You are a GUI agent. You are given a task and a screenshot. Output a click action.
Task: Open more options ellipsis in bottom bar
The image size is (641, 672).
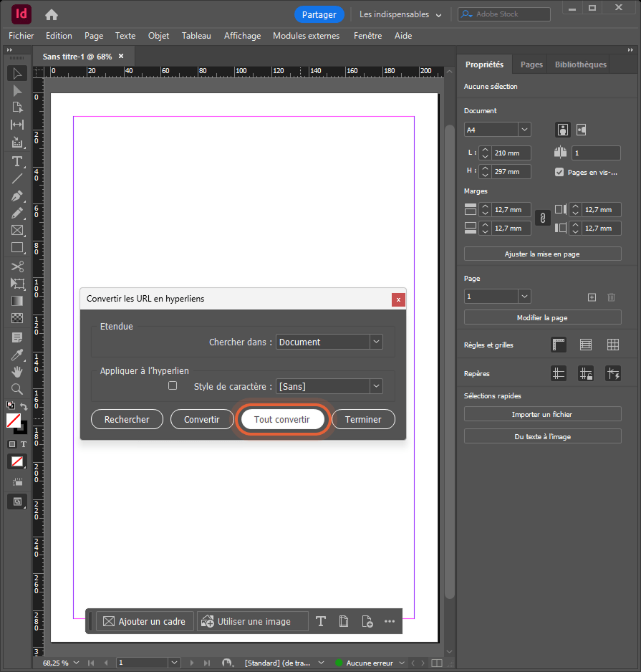(x=390, y=621)
